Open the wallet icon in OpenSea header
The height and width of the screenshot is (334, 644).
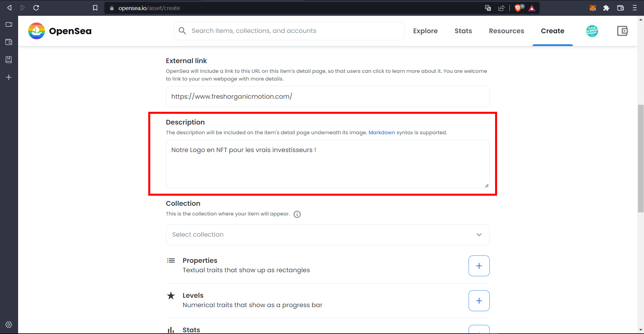point(622,31)
